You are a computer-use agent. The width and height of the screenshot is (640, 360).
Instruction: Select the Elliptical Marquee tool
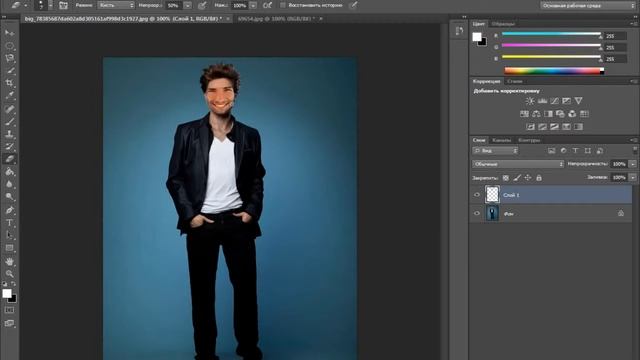(9, 46)
